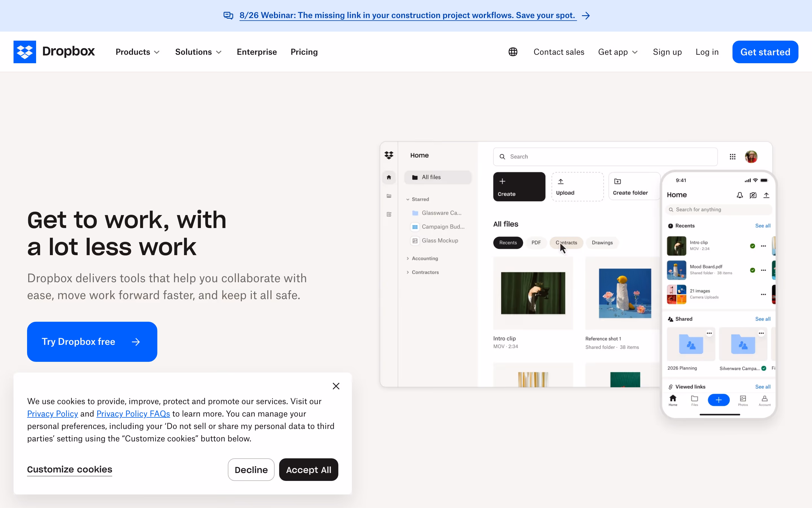Go to the Pricing page
The height and width of the screenshot is (508, 812).
coord(304,52)
